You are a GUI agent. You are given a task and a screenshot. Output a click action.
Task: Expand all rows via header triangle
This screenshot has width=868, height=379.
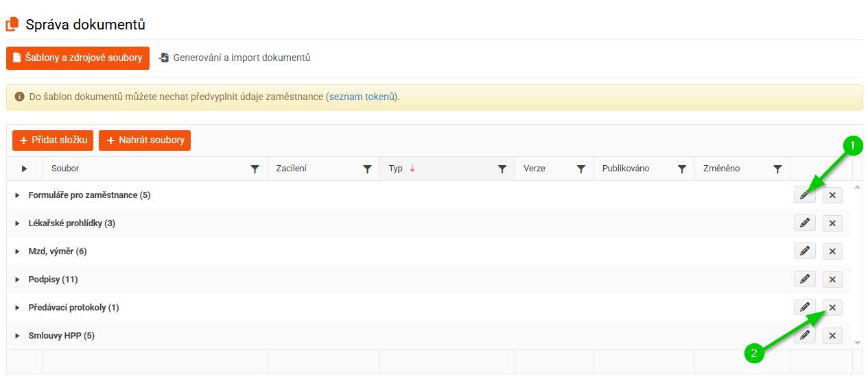tap(25, 169)
